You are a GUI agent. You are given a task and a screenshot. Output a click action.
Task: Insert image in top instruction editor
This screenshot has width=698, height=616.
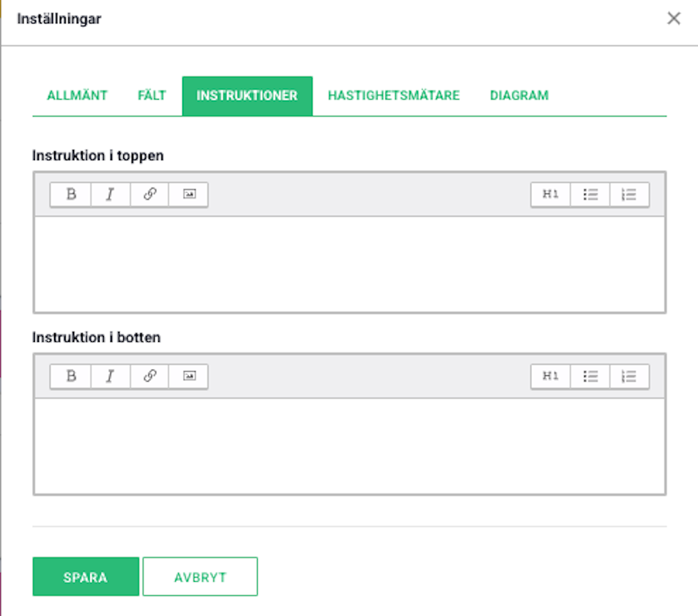(189, 194)
